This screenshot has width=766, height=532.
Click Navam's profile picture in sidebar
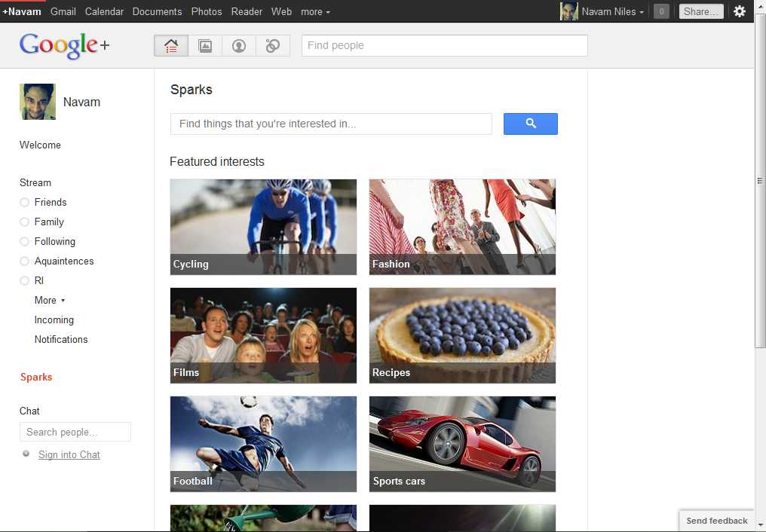point(37,102)
